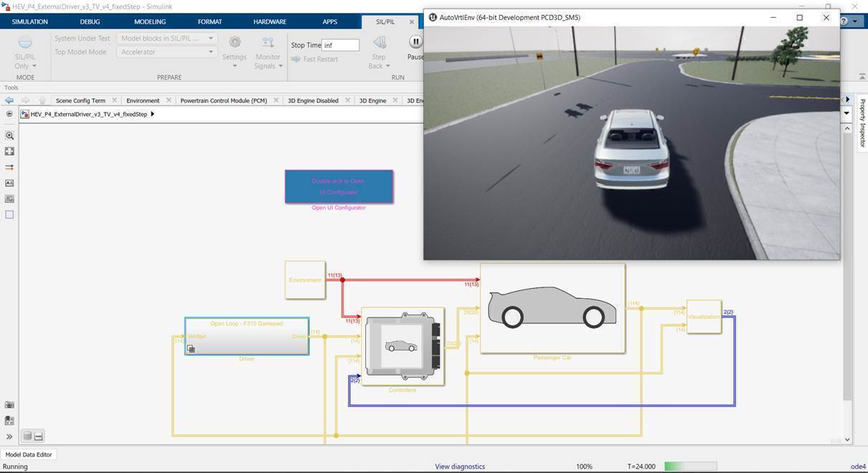Click the green simulation progress bar
Screen dimensions: 868x473
coord(690,467)
